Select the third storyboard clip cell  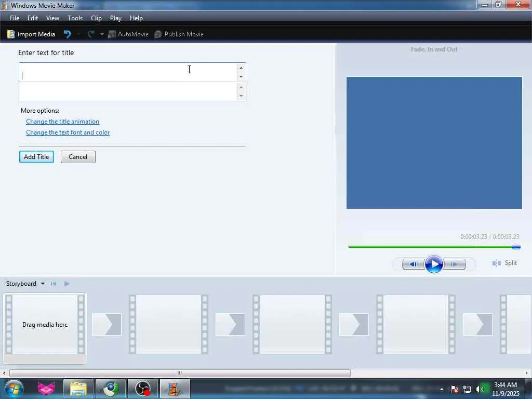tap(292, 325)
